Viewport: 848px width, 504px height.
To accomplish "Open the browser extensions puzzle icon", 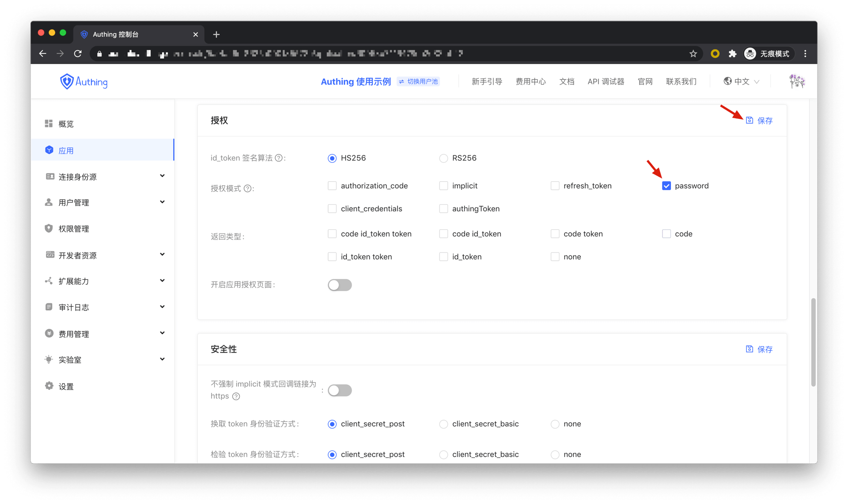I will coord(732,54).
